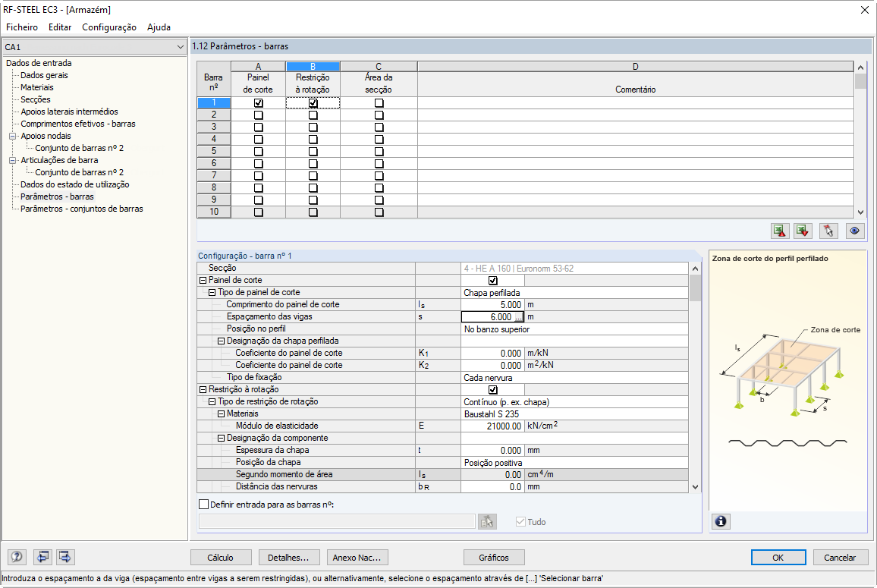Click the column B header
877x588 pixels.
tap(313, 67)
